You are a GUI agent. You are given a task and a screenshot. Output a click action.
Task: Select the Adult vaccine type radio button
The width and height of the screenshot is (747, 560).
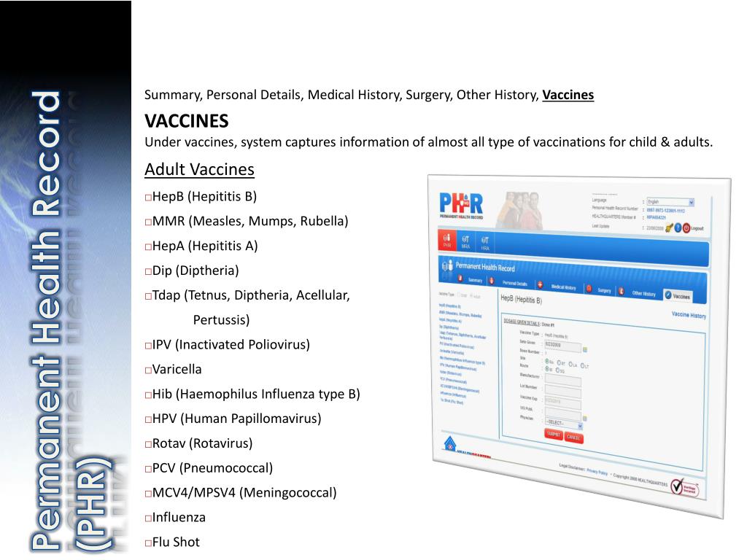[472, 295]
